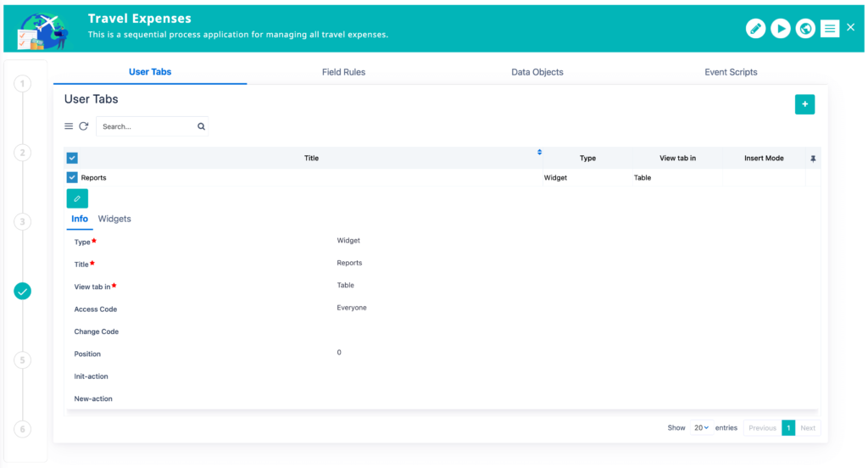Go to step 1 in the sidebar

click(23, 84)
